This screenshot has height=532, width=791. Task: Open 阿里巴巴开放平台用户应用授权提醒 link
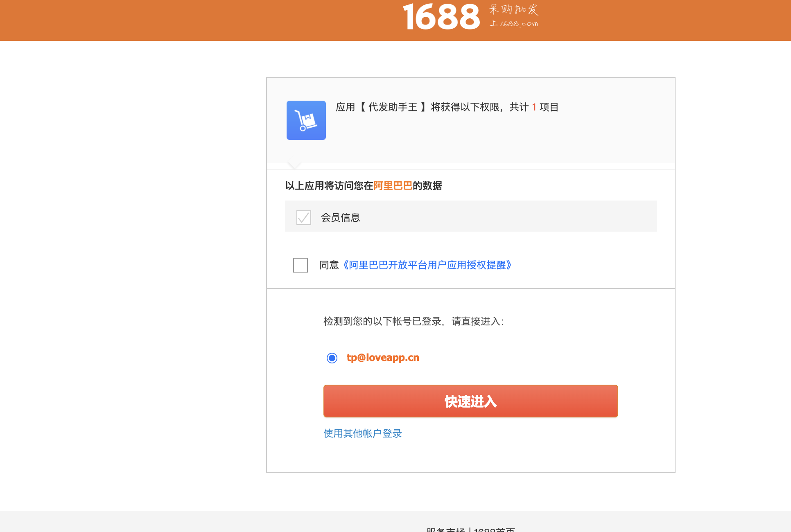coord(427,265)
